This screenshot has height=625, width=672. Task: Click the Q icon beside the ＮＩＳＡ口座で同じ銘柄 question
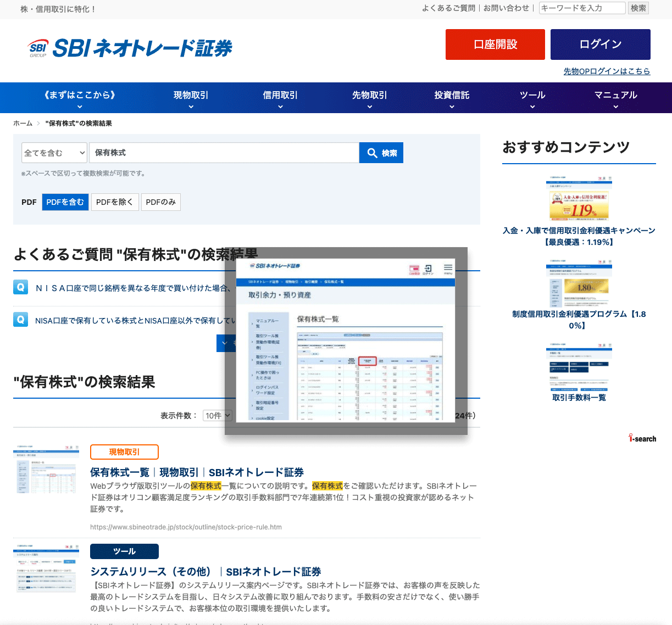pos(20,287)
